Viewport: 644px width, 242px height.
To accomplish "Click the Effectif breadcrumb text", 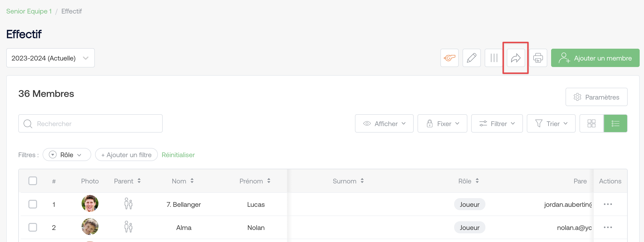I will click(x=71, y=11).
